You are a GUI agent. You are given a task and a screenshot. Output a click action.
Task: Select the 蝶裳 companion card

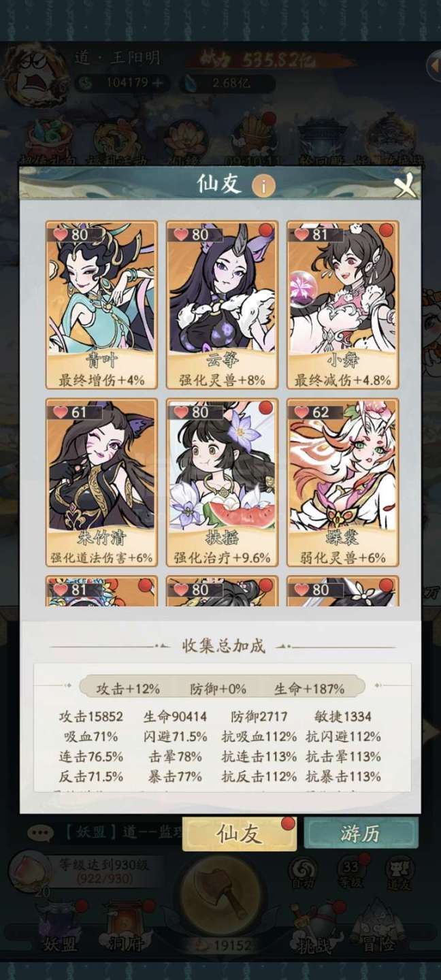click(x=343, y=483)
